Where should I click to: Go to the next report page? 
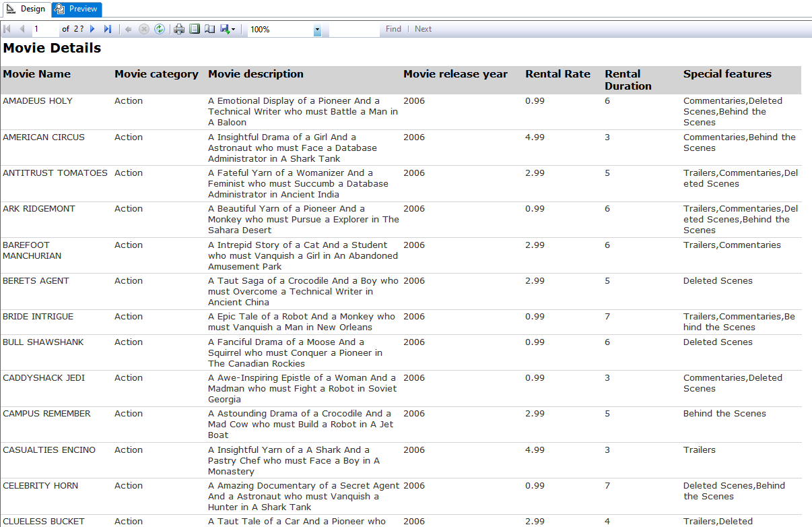coord(93,29)
